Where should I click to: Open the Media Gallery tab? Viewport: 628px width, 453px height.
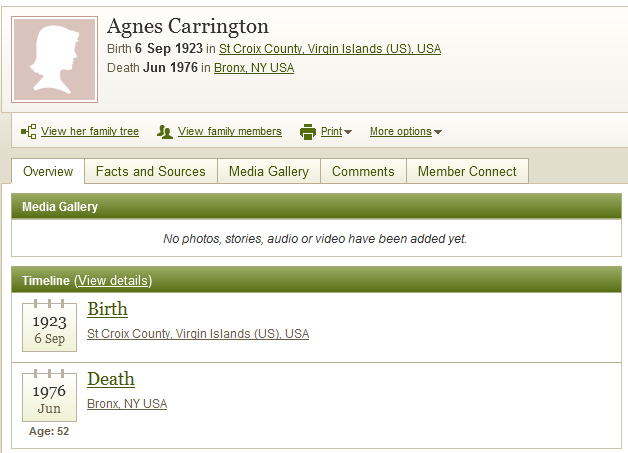[x=269, y=171]
